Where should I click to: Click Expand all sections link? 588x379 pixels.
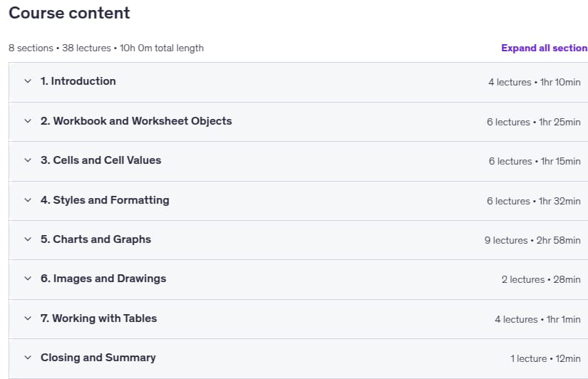point(544,48)
